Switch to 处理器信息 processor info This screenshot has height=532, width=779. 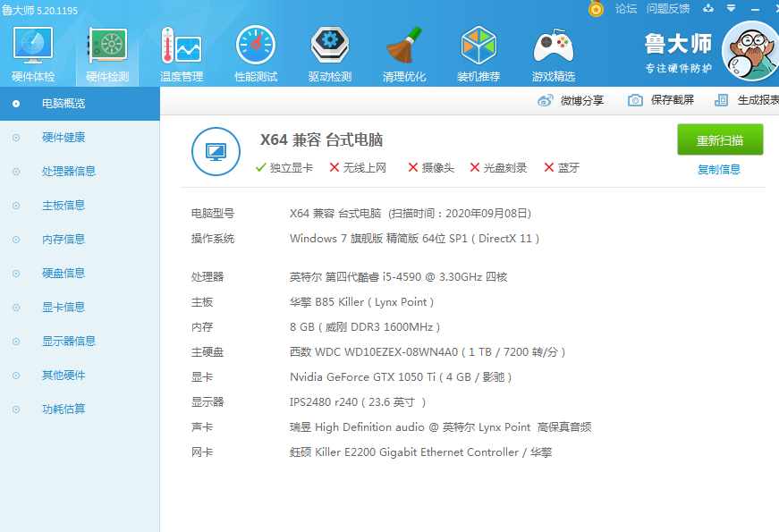pos(69,171)
